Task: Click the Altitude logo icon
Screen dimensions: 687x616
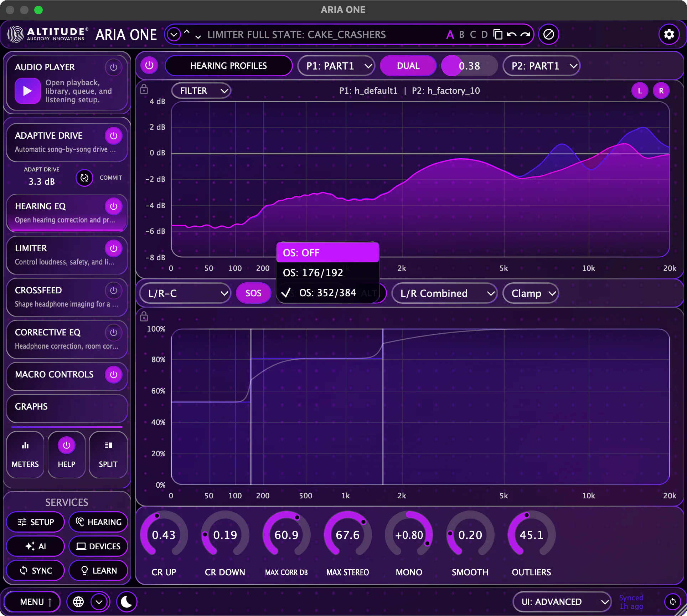Action: [15, 35]
